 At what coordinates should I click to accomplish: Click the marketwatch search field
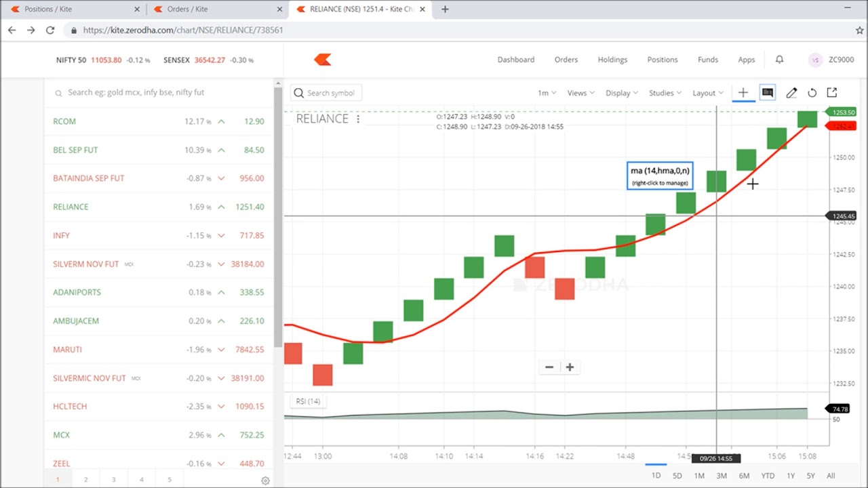pyautogui.click(x=159, y=92)
